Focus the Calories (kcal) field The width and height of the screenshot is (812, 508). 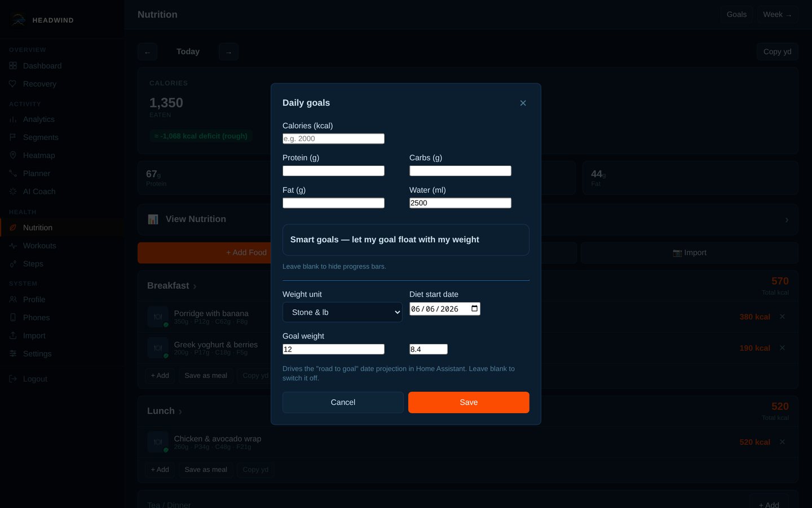pos(333,138)
